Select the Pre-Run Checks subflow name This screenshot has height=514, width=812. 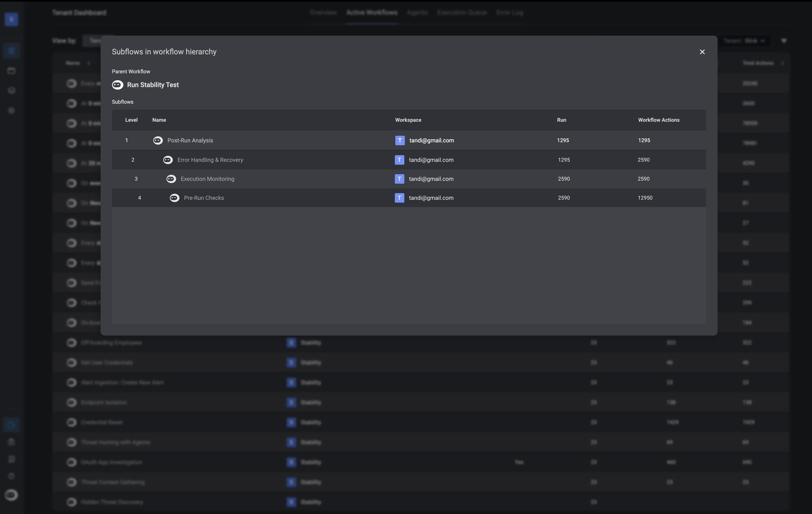[204, 198]
